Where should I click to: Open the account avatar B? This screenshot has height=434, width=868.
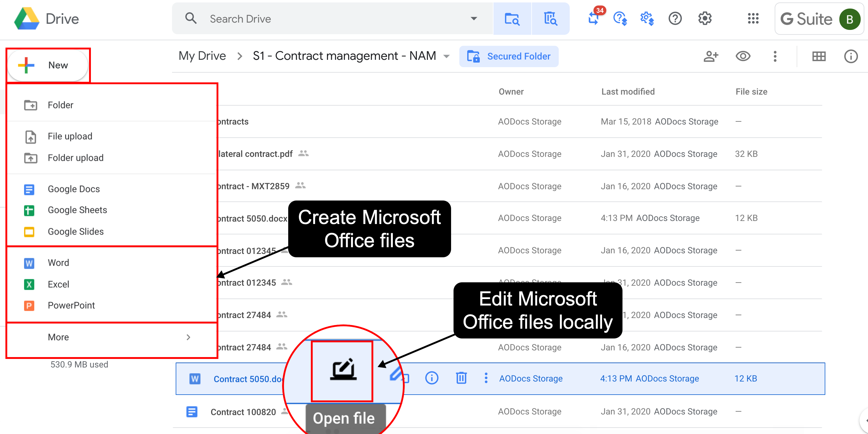[850, 19]
